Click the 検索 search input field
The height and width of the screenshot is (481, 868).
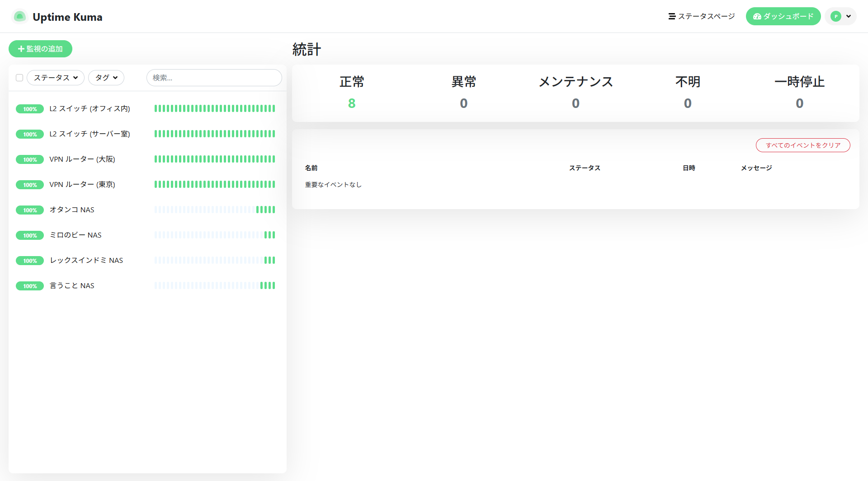(214, 78)
